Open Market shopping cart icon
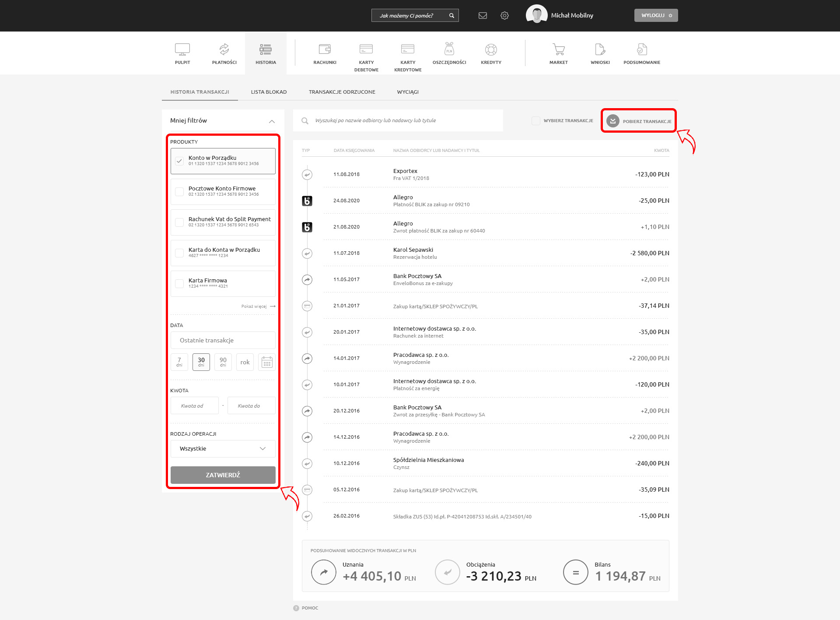This screenshot has width=840, height=620. click(558, 49)
